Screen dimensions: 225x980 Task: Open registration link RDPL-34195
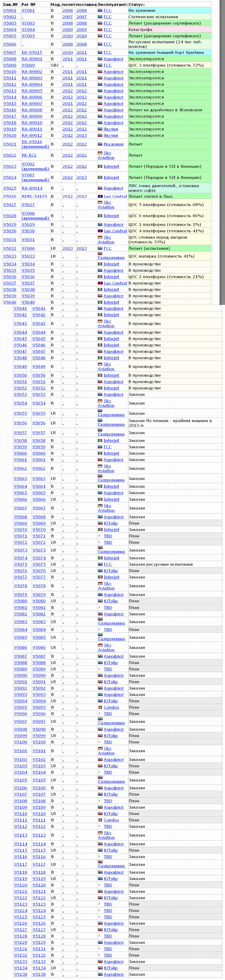click(34, 196)
